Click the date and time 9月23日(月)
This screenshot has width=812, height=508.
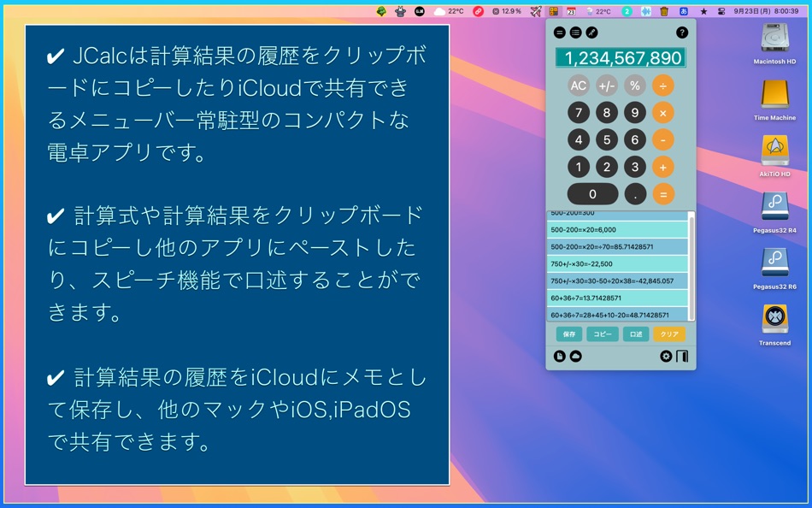(x=766, y=11)
